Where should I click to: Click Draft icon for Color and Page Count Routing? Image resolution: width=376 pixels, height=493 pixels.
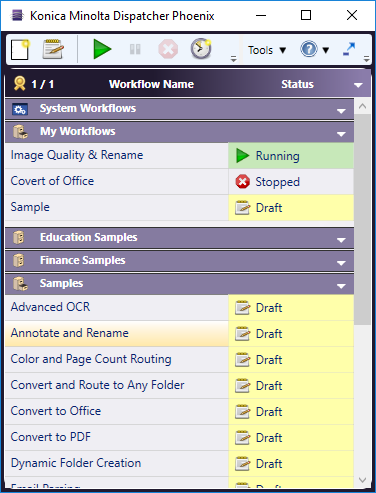(242, 360)
